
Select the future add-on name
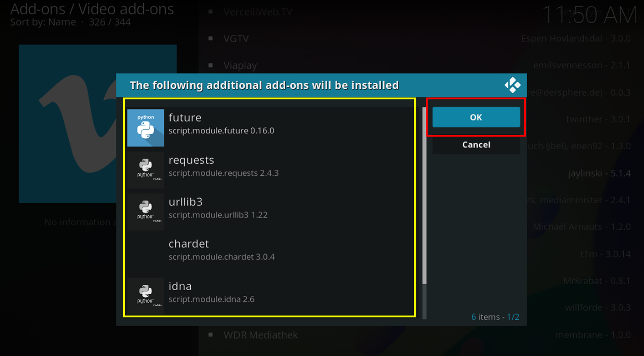(x=185, y=118)
